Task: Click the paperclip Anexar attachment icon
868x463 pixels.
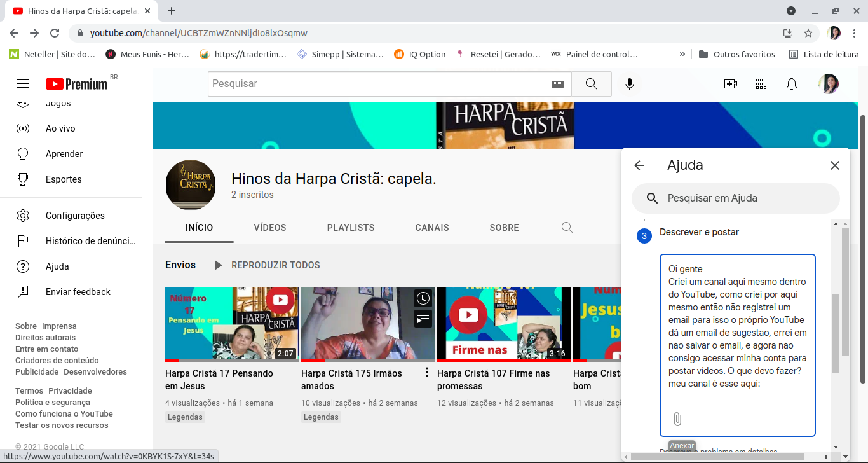Action: (x=677, y=419)
